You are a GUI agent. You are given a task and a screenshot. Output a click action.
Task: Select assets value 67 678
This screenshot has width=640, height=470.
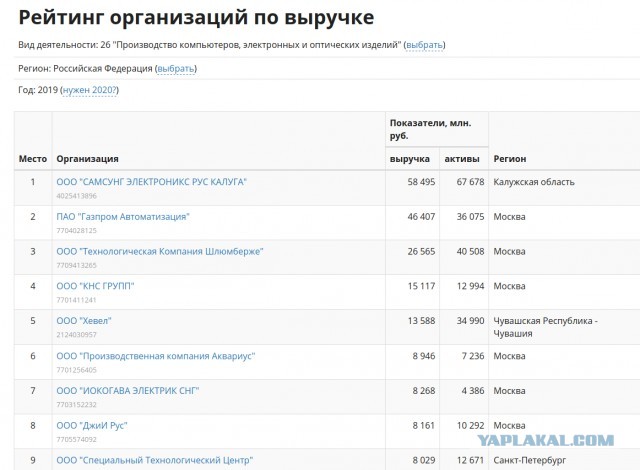[x=470, y=182]
